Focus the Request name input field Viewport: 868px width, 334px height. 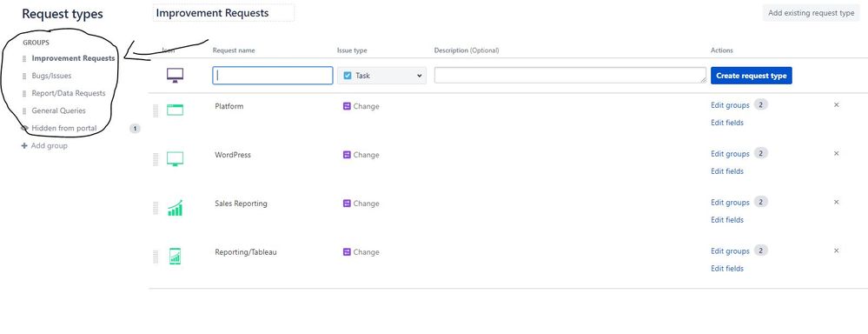[x=272, y=76]
